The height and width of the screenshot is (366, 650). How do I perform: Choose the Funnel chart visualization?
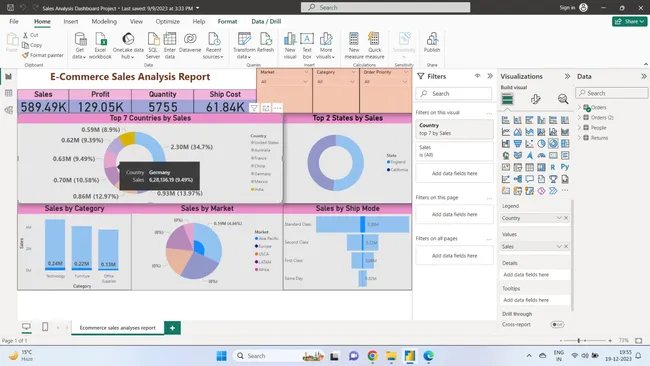(x=518, y=144)
